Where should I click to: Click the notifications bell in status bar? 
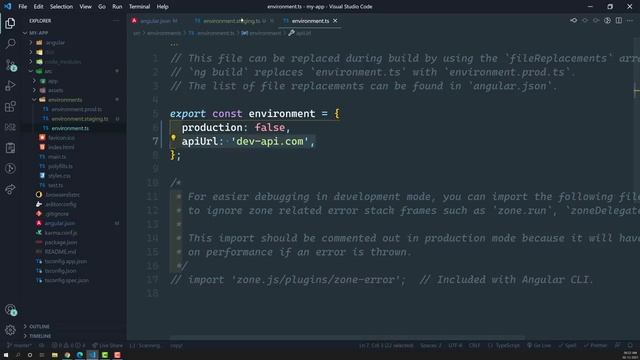630,345
